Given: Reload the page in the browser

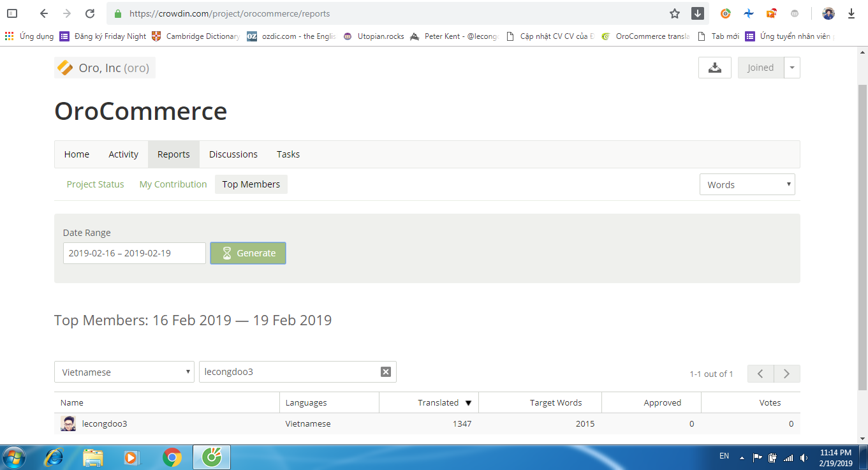Looking at the screenshot, I should coord(90,13).
